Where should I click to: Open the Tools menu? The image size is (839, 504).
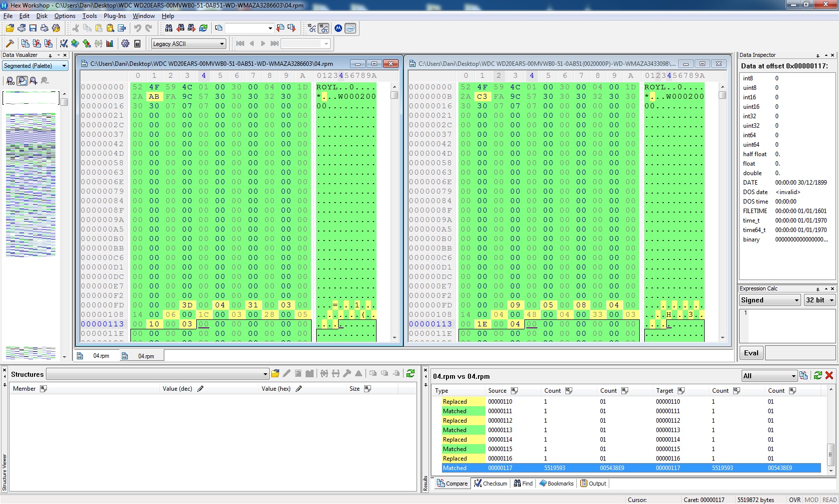click(90, 16)
